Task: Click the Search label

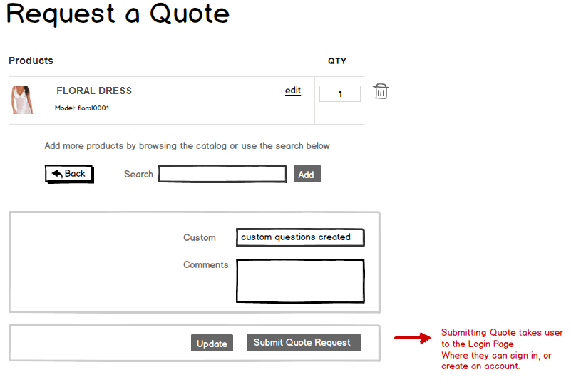Action: (x=138, y=175)
